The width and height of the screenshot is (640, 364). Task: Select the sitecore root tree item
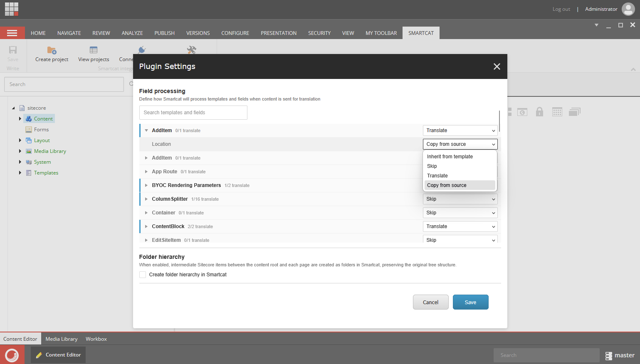[37, 108]
